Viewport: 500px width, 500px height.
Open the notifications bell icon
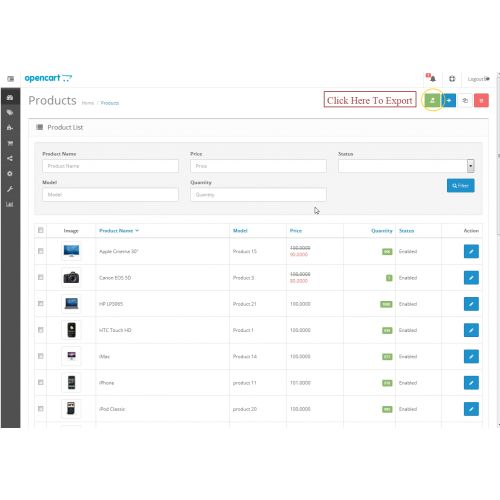432,78
